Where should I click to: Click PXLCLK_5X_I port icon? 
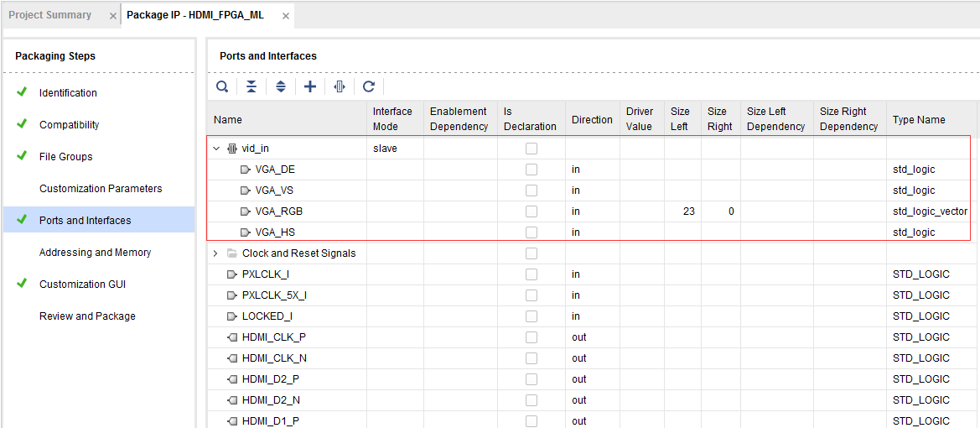(232, 295)
